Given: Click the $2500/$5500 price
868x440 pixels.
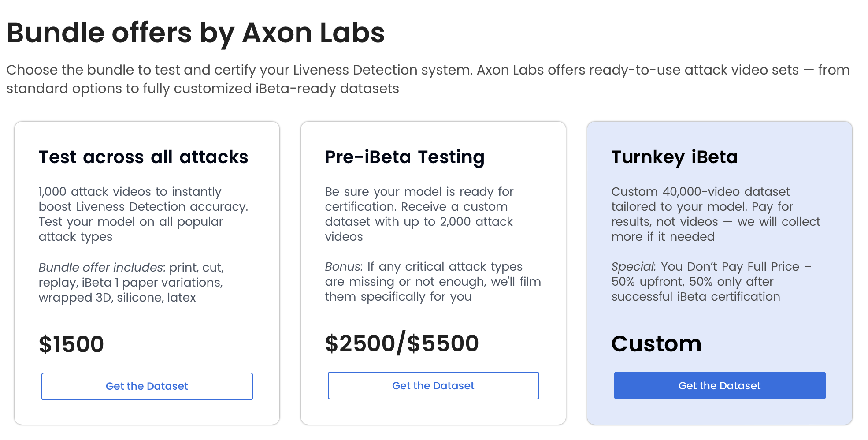Looking at the screenshot, I should [x=402, y=343].
